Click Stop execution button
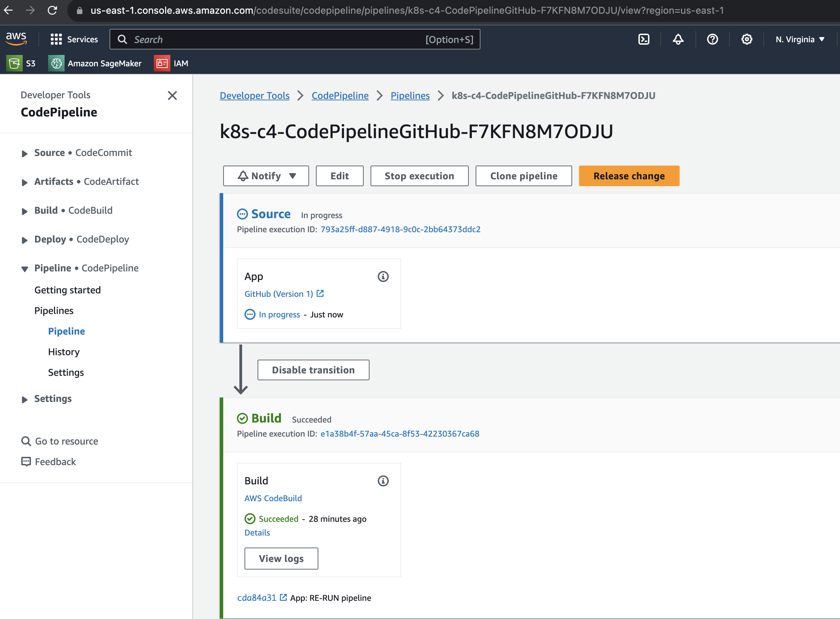The width and height of the screenshot is (840, 619). click(x=419, y=176)
